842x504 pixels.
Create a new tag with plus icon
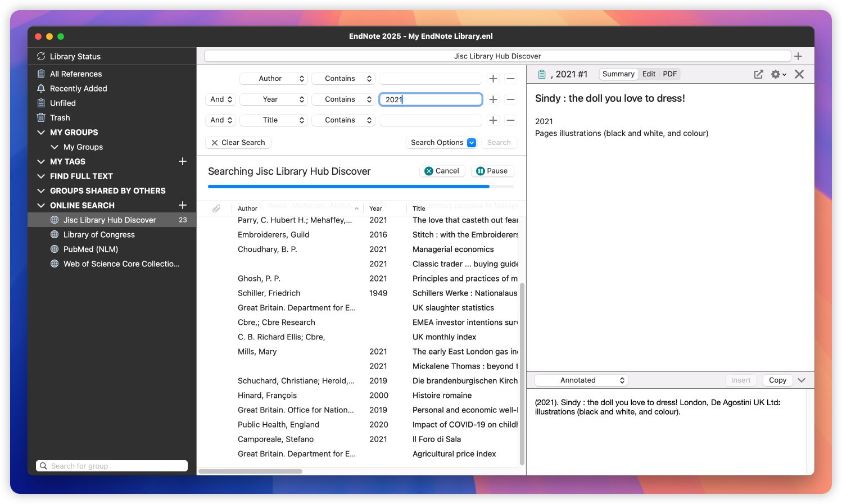coord(182,161)
